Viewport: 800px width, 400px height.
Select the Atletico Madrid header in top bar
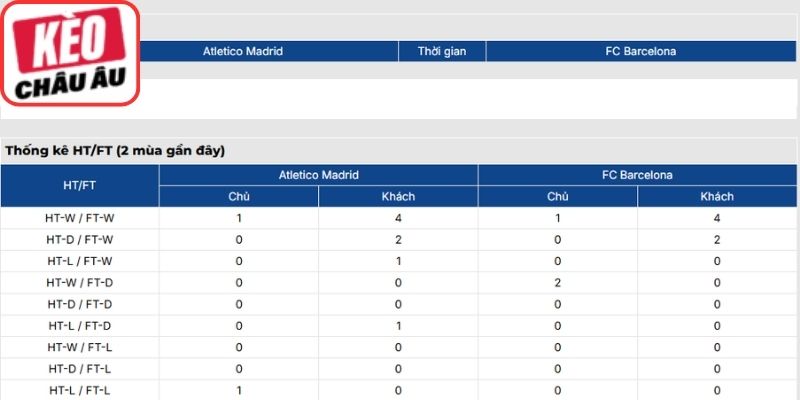point(243,52)
